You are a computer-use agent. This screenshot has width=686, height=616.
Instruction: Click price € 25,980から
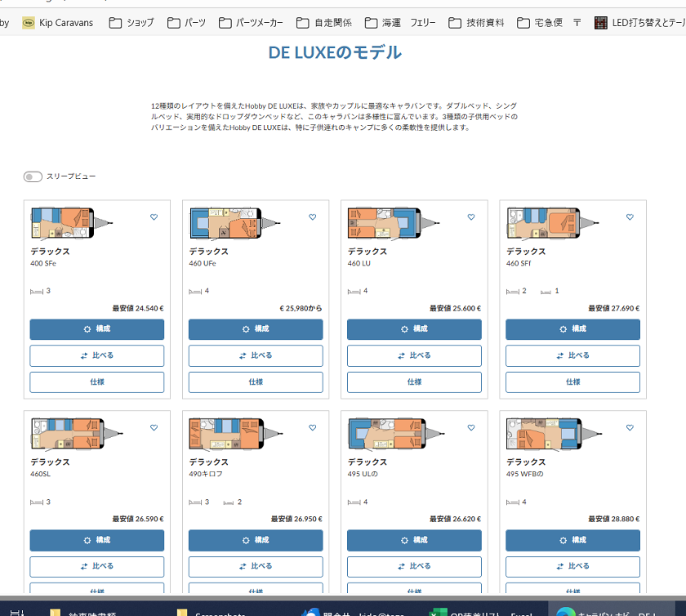tap(301, 308)
